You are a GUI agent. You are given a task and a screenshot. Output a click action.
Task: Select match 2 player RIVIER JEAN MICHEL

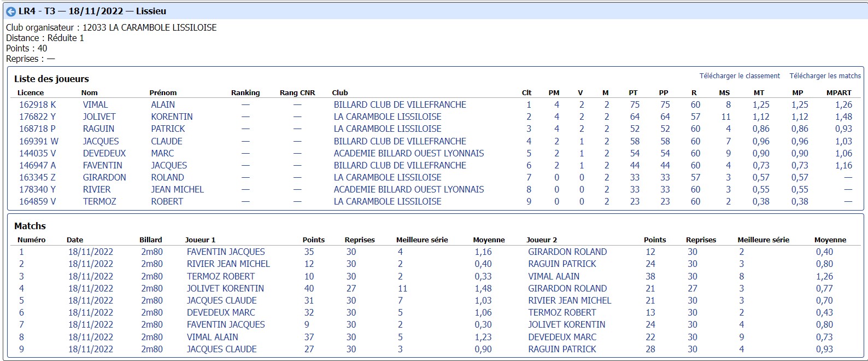pyautogui.click(x=228, y=264)
